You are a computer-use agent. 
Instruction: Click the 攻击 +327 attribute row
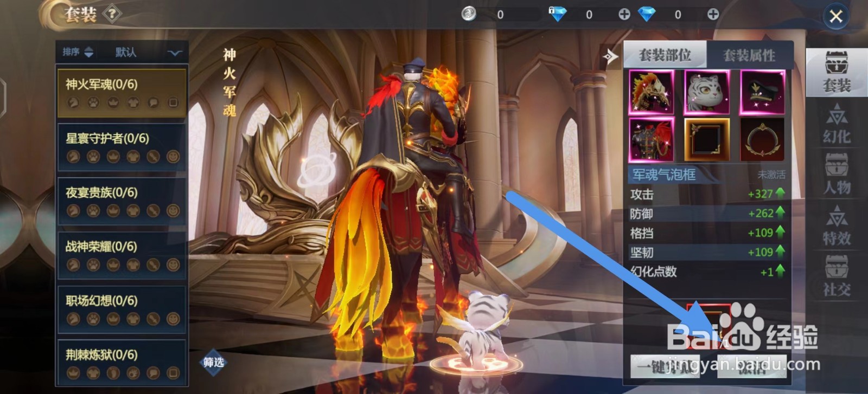(x=707, y=194)
